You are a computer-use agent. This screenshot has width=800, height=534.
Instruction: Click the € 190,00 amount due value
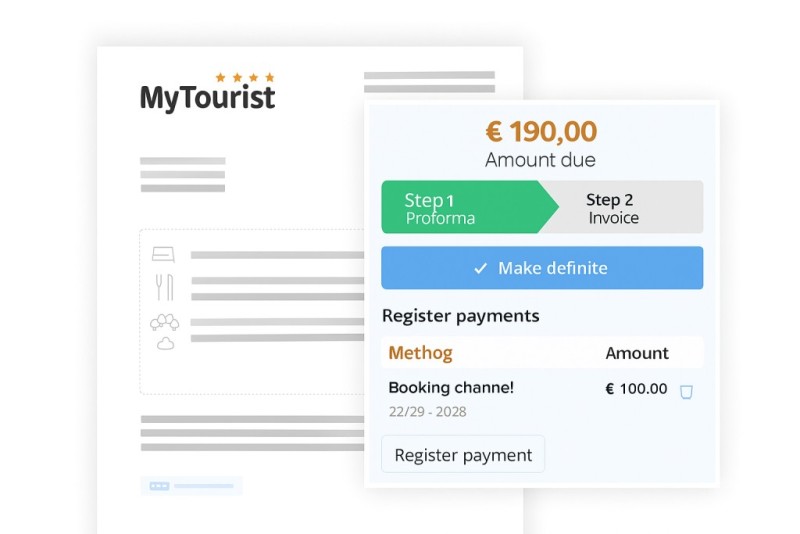tap(541, 131)
